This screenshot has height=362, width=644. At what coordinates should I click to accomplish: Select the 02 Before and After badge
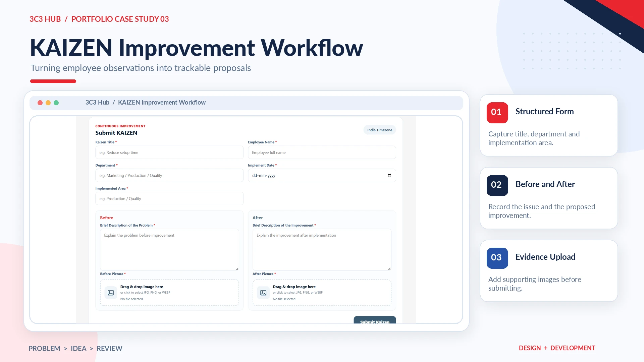(x=497, y=185)
